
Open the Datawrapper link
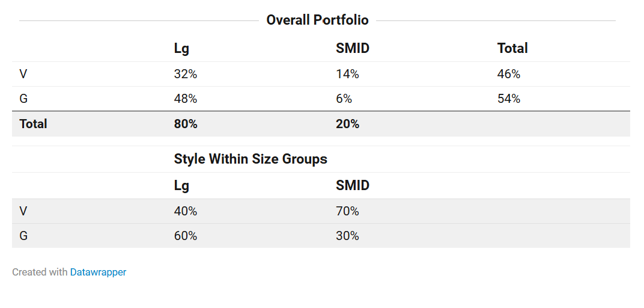coord(98,272)
